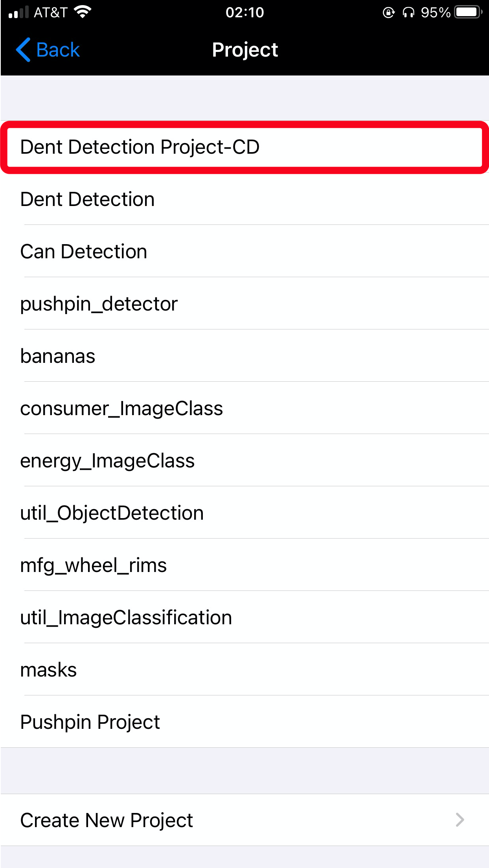This screenshot has height=868, width=489.
Task: Select the Dent Detection project
Action: coord(244,199)
